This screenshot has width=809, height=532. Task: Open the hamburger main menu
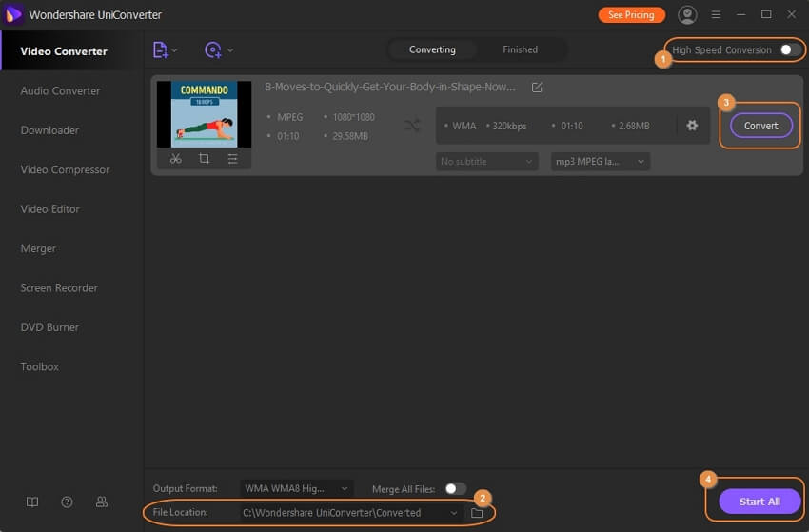[x=716, y=14]
